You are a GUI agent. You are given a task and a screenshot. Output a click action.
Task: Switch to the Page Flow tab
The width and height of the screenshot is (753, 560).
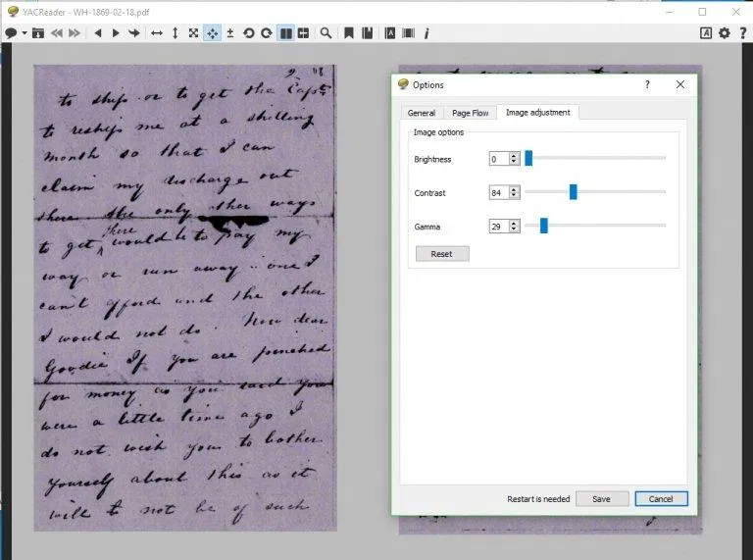coord(470,113)
